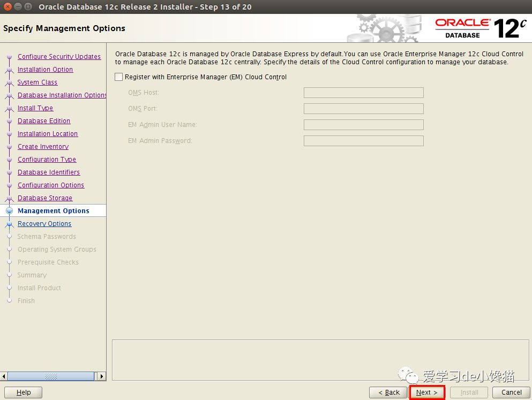Click the Configure Security Updates step bullet
This screenshot has width=532, height=400.
tap(10, 57)
